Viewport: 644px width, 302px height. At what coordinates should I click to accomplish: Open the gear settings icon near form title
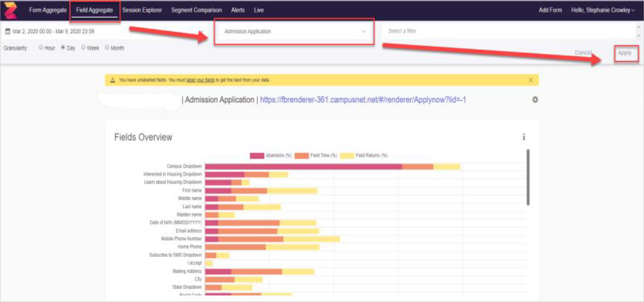pyautogui.click(x=535, y=100)
